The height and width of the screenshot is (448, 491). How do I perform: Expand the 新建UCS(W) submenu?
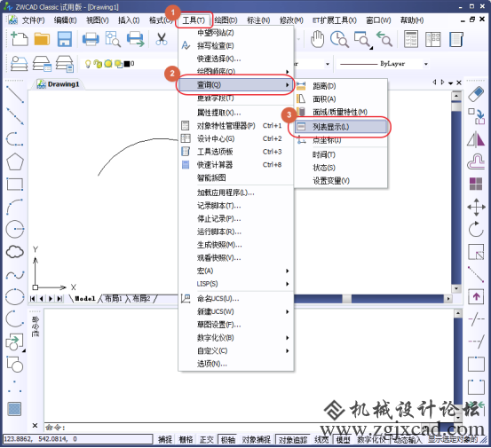[x=236, y=311]
